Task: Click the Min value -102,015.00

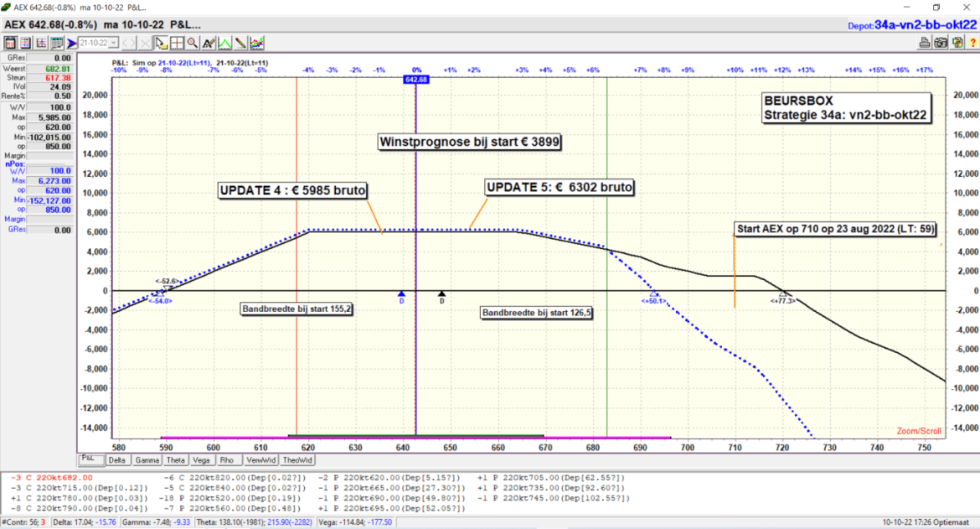Action: click(50, 137)
